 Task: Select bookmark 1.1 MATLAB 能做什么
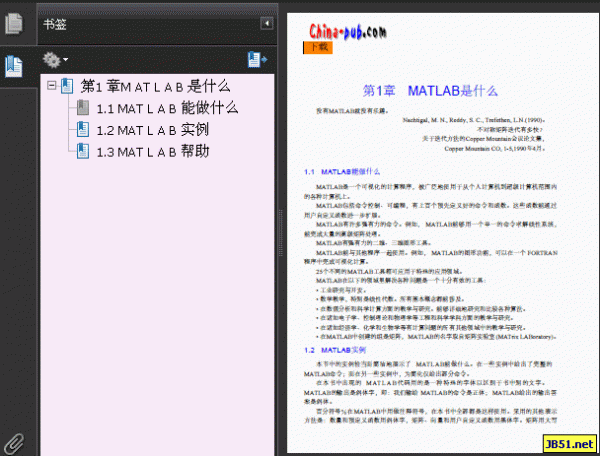coord(167,108)
